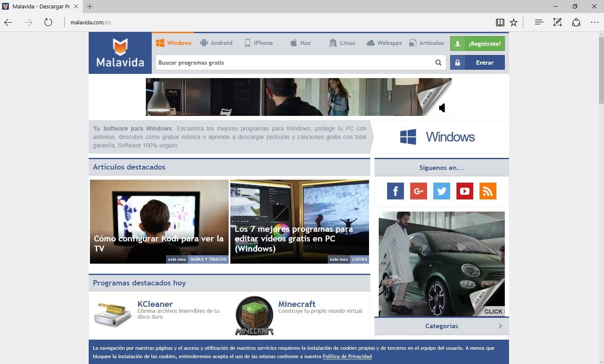The image size is (604, 364).
Task: Select the iPhone platform tab
Action: pos(258,43)
